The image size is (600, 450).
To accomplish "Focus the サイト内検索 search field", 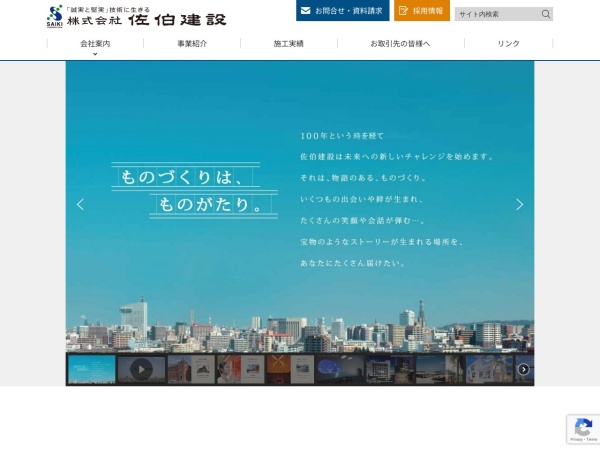I will 497,14.
